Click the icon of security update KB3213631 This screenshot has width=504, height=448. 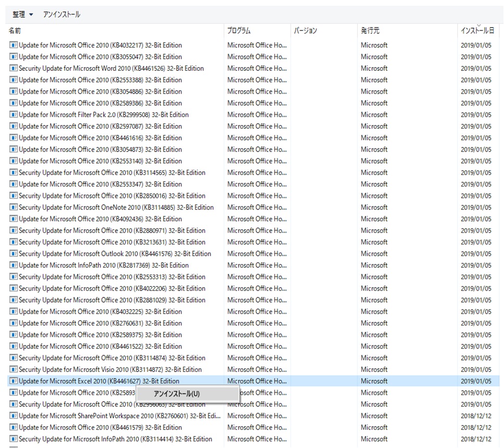coord(14,242)
